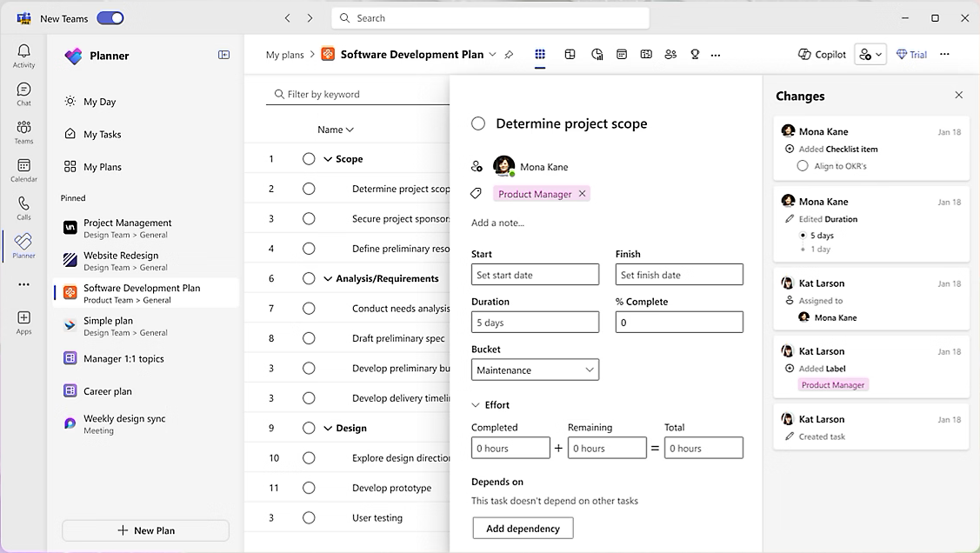This screenshot has height=553, width=980.
Task: Open the Bucket dropdown showing Maintenance
Action: [535, 370]
